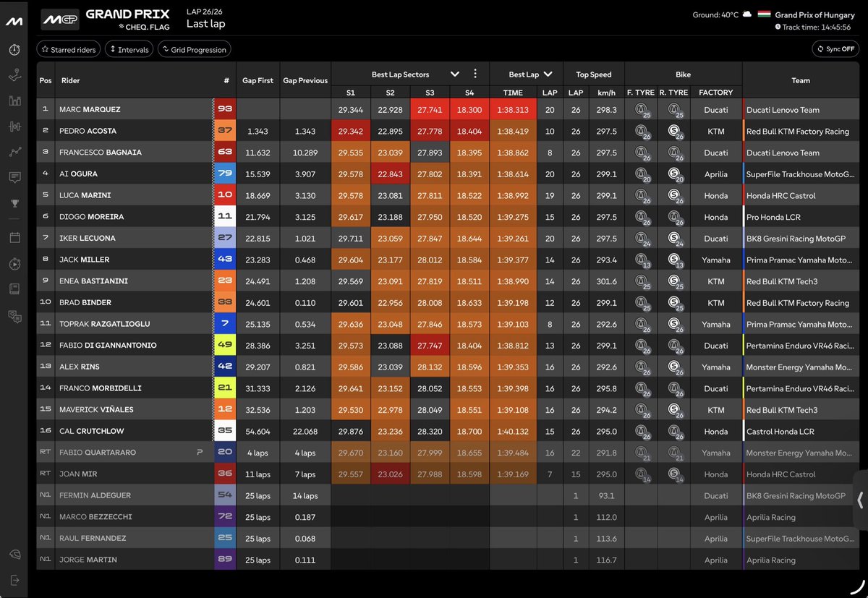The width and height of the screenshot is (868, 598).
Task: Open the bar chart podium sidebar icon
Action: [14, 101]
